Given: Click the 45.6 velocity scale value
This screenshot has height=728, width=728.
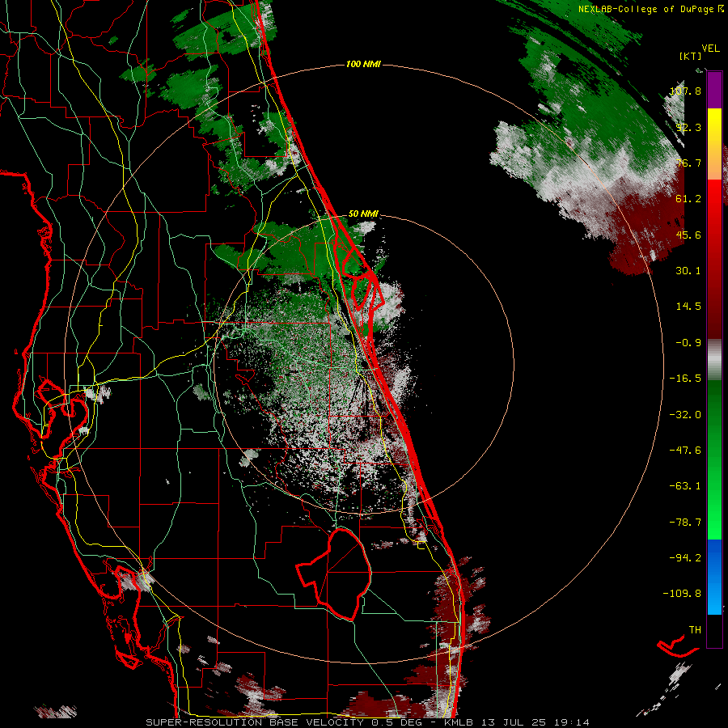Looking at the screenshot, I should point(688,235).
